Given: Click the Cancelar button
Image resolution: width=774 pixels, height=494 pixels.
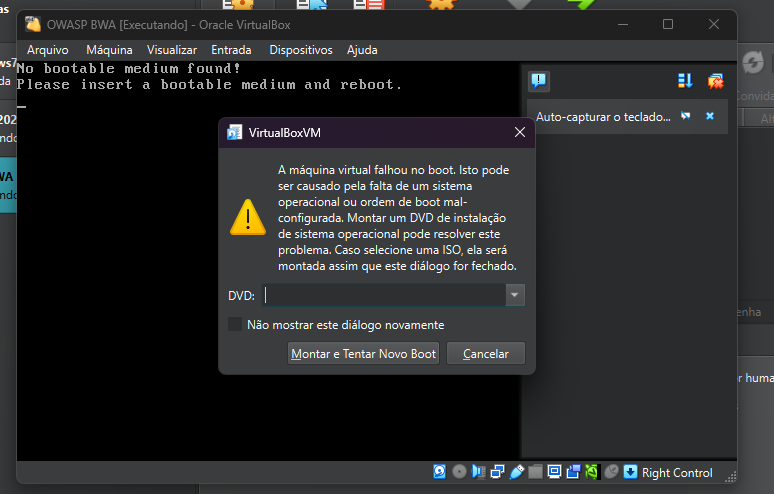Looking at the screenshot, I should coord(486,353).
